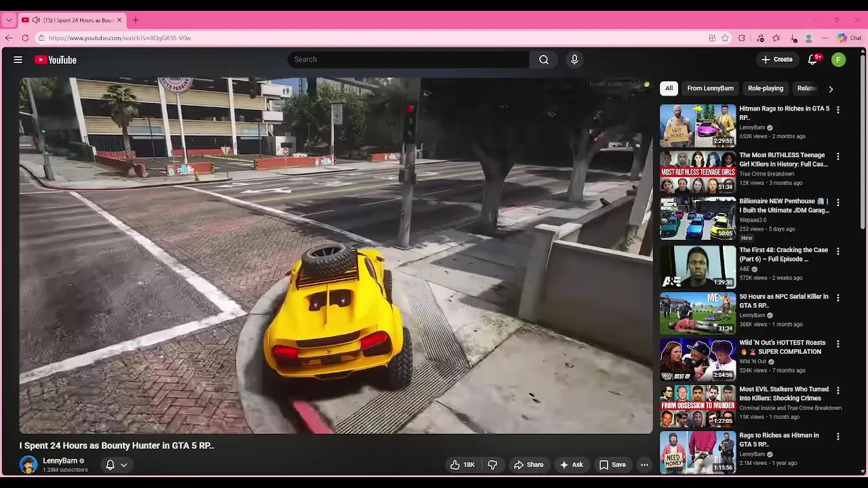Click Wepaaa3.0 channel name

[x=753, y=220]
